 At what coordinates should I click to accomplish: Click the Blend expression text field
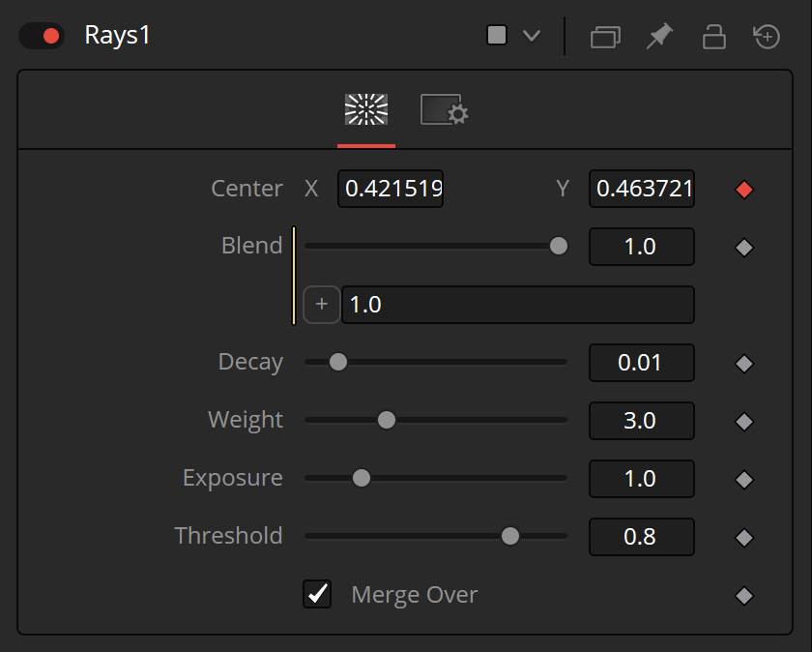click(518, 305)
